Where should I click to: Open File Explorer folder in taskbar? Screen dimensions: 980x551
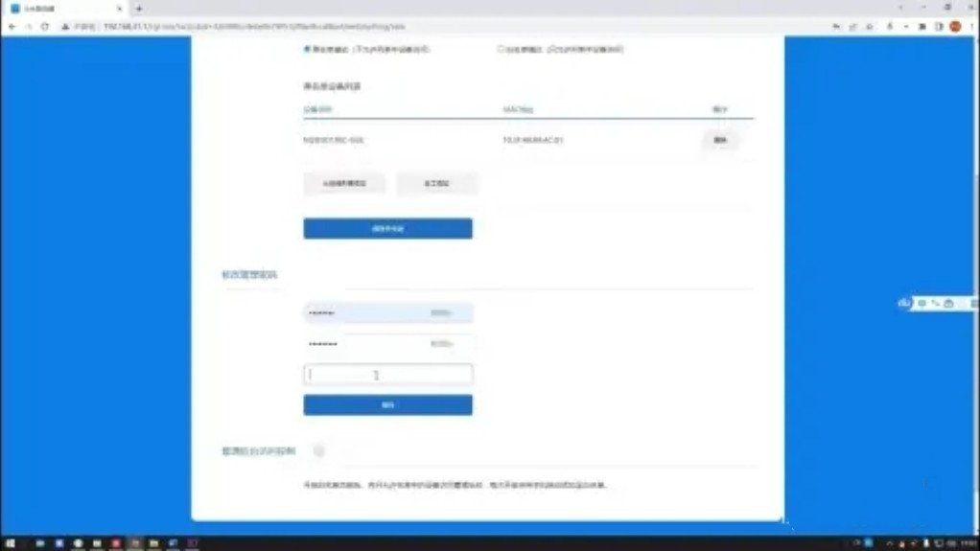pyautogui.click(x=153, y=543)
